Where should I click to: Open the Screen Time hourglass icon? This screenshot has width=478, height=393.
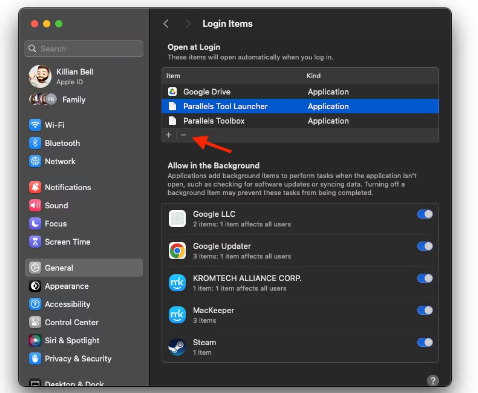pos(35,242)
